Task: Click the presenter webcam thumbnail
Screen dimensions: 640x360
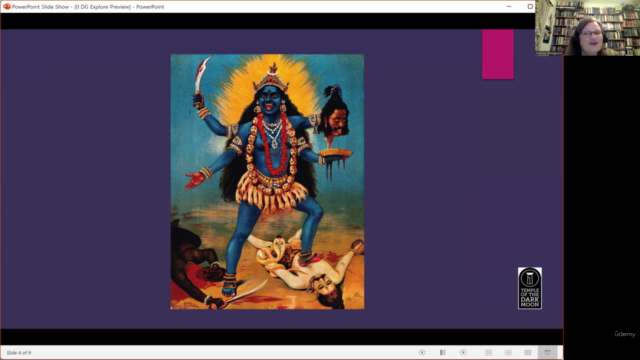Action: 587,28
